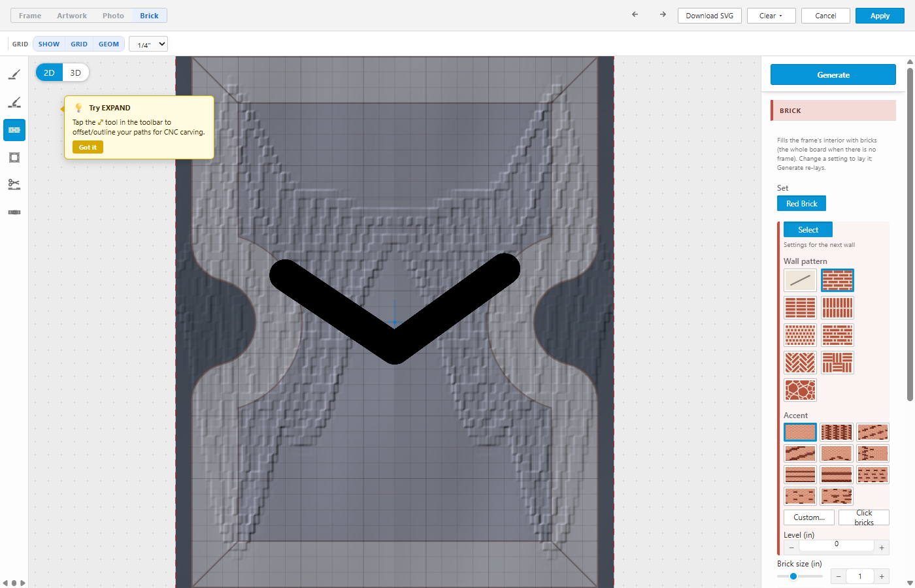Click the Level (in) value field
Image resolution: width=915 pixels, height=588 pixels.
click(x=837, y=544)
